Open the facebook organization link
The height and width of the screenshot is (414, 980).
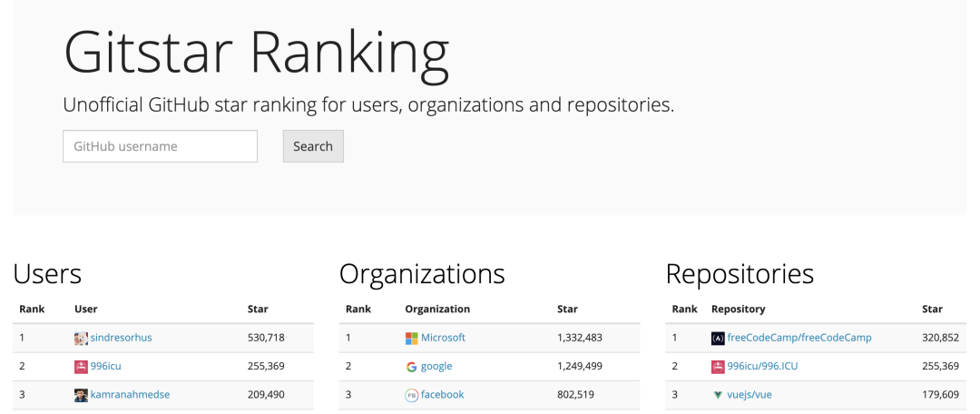pos(442,395)
